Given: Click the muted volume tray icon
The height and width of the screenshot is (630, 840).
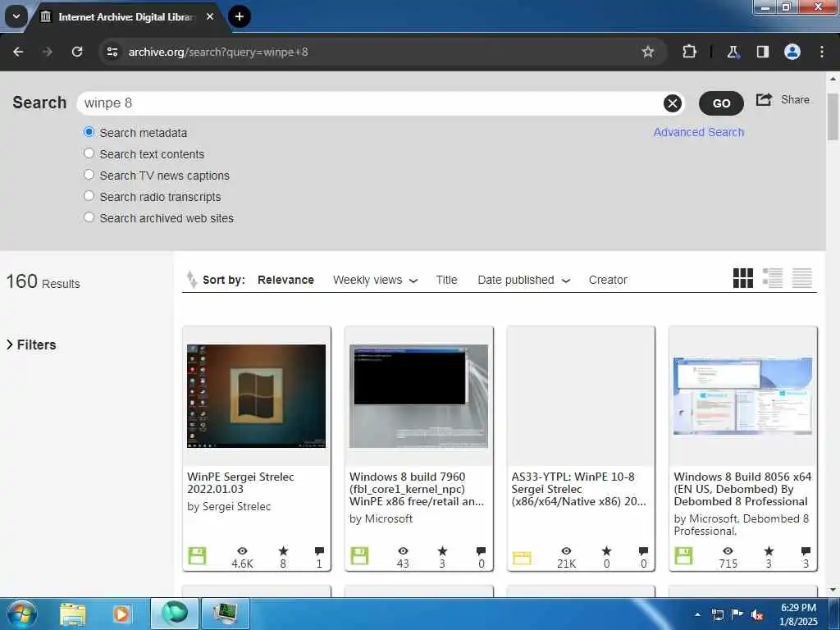Looking at the screenshot, I should point(757,614).
